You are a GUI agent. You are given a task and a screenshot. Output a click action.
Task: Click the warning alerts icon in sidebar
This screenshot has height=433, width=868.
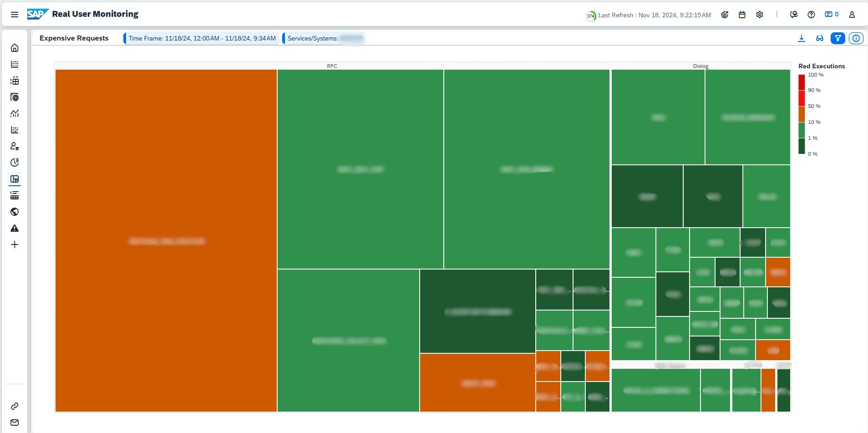tap(15, 228)
